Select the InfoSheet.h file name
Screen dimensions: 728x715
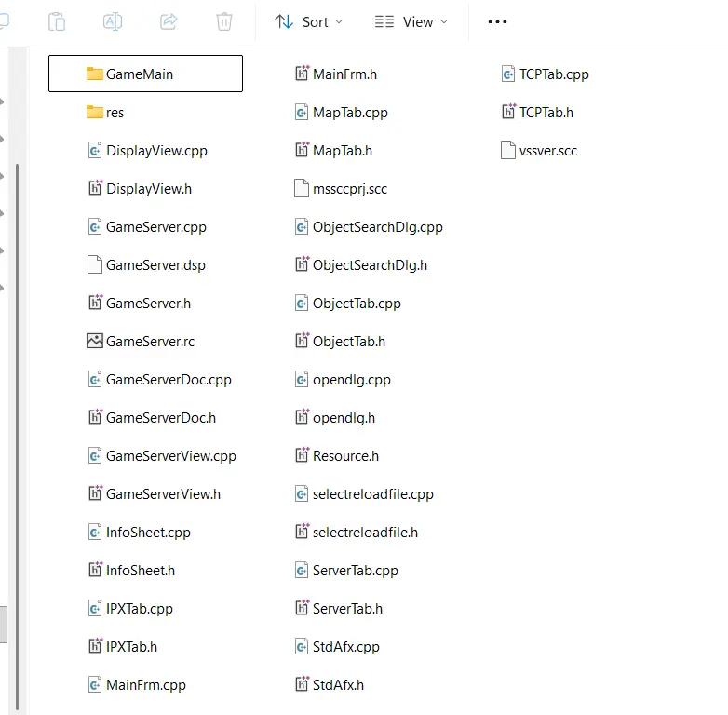click(141, 570)
